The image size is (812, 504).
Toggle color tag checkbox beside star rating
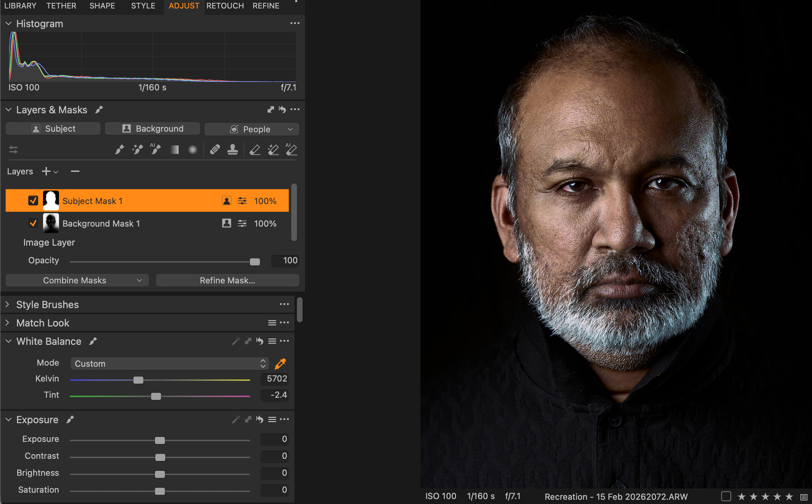click(726, 496)
